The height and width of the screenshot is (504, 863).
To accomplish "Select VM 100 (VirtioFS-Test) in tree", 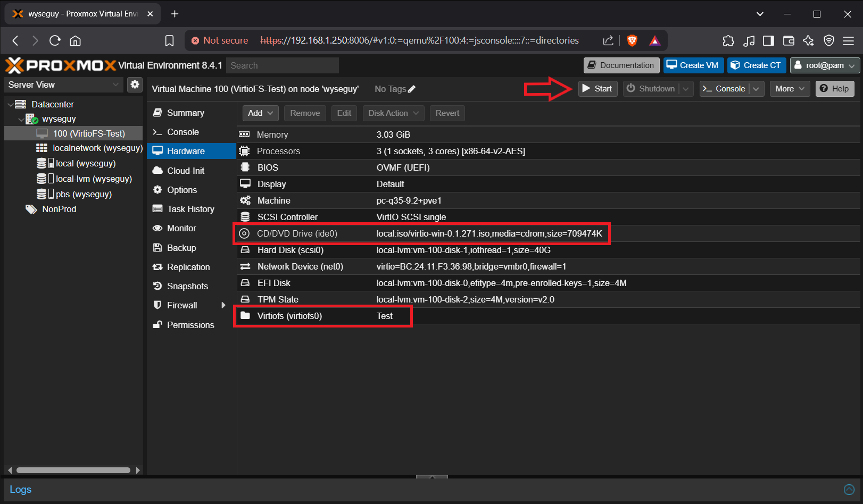I will pos(73,133).
